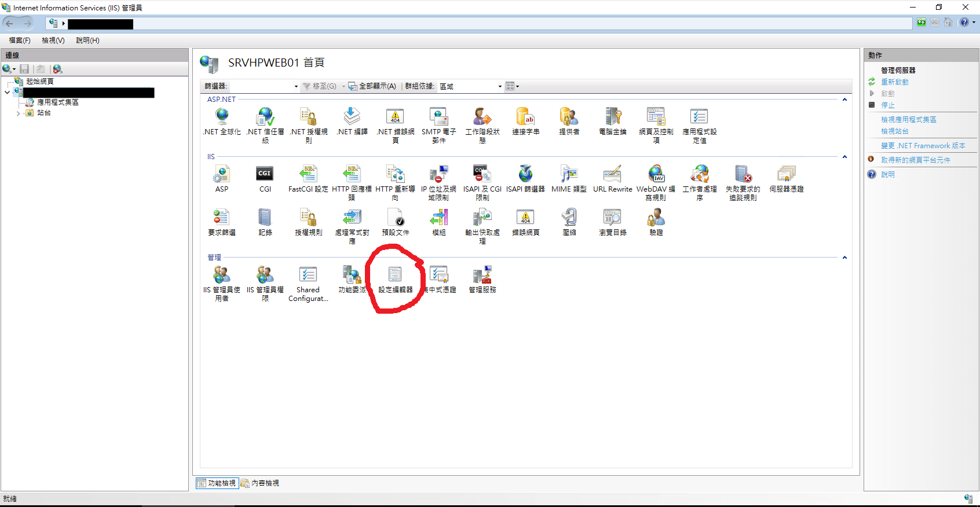Open the .NET 編譯 feature

tap(352, 122)
